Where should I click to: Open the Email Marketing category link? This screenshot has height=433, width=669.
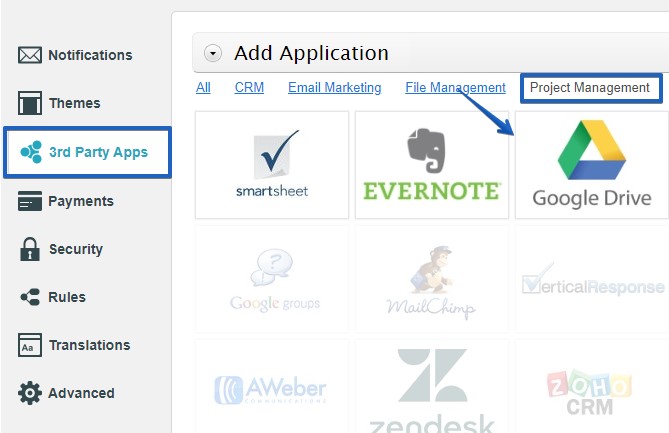coord(334,88)
